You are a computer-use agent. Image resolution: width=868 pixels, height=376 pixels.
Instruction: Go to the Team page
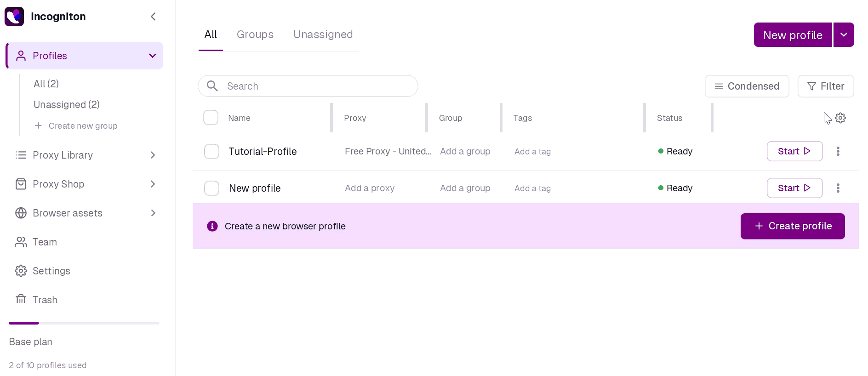(36, 242)
